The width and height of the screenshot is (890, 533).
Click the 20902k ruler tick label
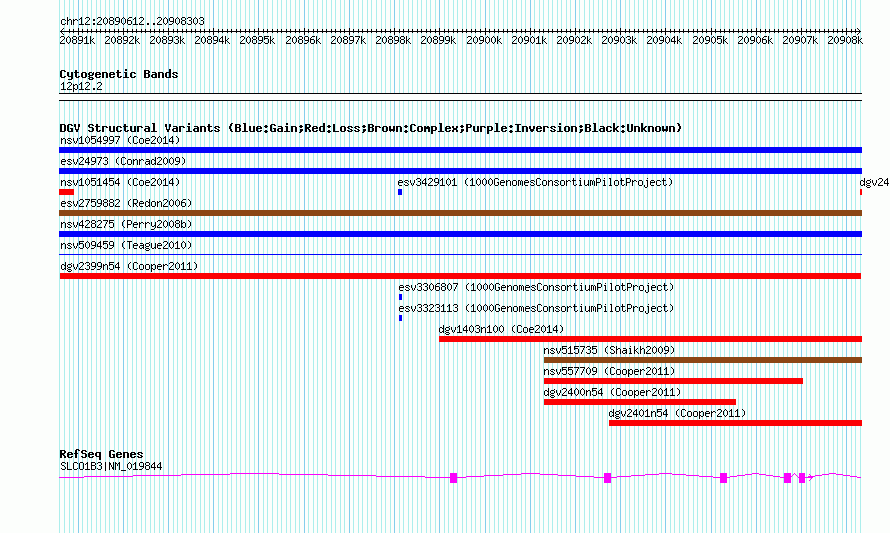point(574,40)
